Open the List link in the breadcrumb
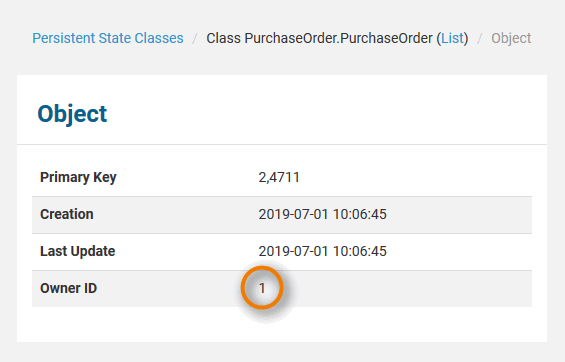This screenshot has height=362, width=565. pyautogui.click(x=453, y=38)
